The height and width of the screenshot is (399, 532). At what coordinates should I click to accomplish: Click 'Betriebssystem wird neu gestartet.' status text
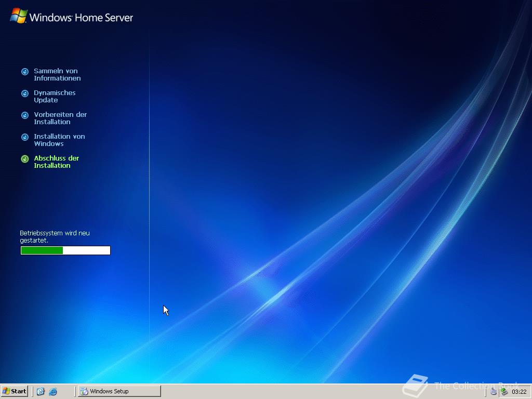pos(55,236)
